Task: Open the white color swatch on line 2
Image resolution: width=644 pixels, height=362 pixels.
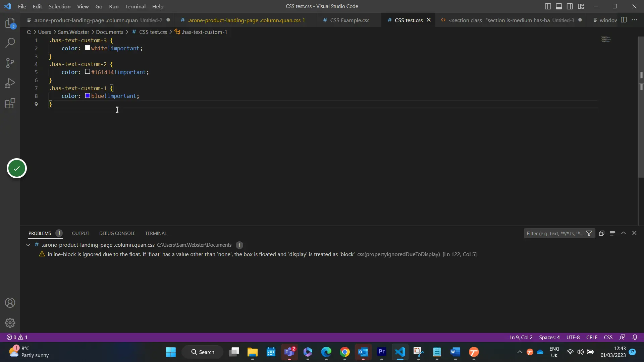Action: point(88,48)
